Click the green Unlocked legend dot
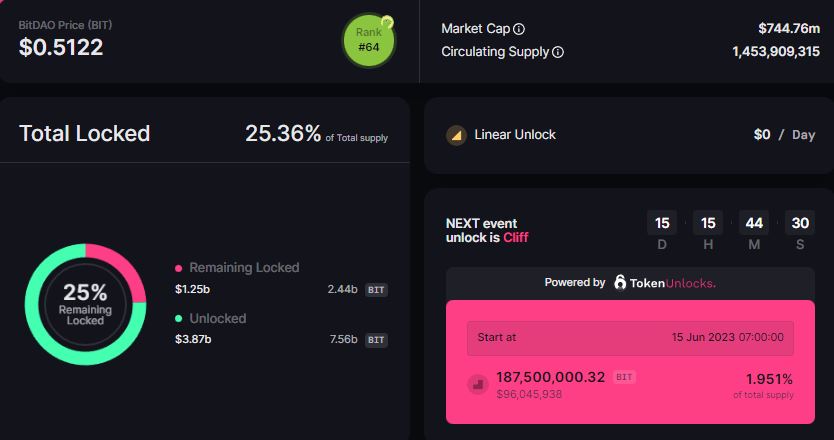834x440 pixels. point(179,319)
